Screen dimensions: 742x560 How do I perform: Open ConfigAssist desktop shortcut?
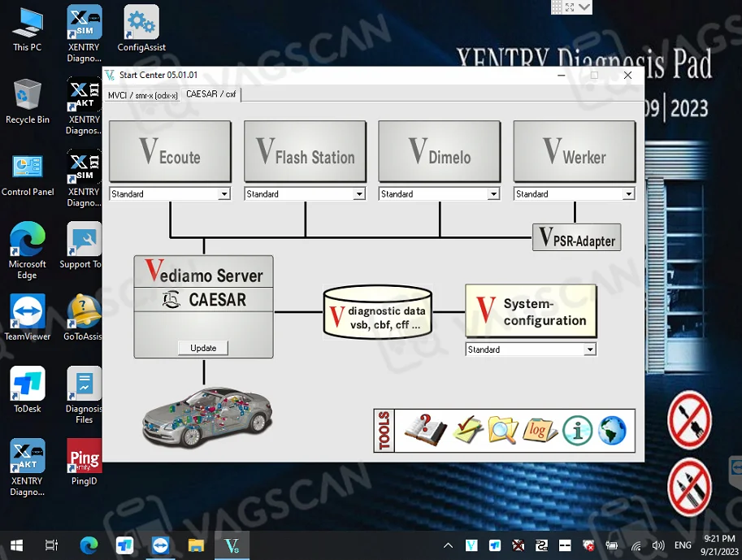[x=141, y=29]
